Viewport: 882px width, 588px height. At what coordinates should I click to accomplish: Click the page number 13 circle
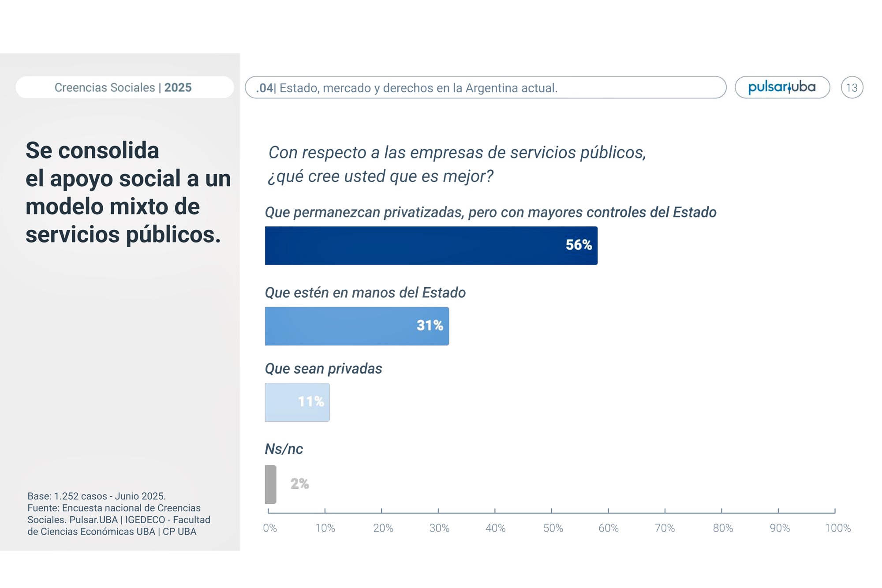pos(852,87)
